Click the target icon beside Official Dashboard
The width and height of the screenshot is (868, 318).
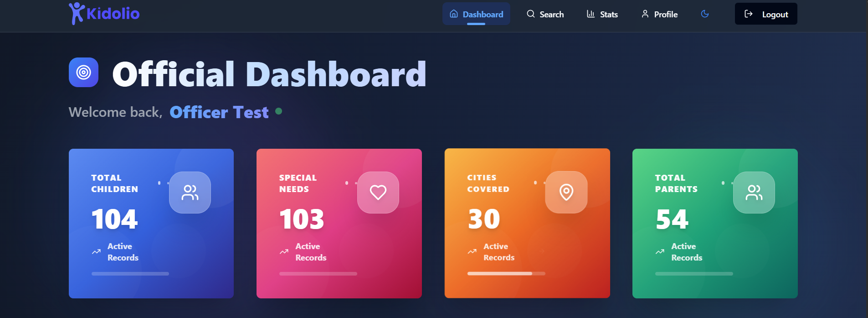tap(83, 72)
